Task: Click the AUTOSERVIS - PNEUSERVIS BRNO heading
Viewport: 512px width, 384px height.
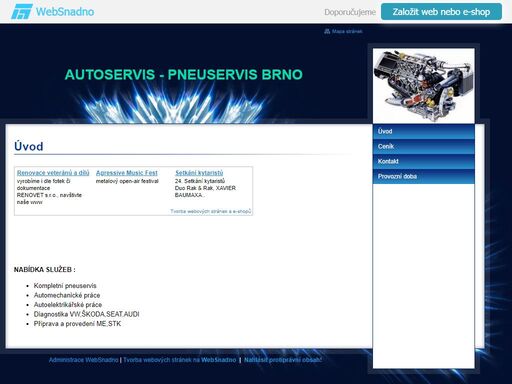Action: click(184, 75)
